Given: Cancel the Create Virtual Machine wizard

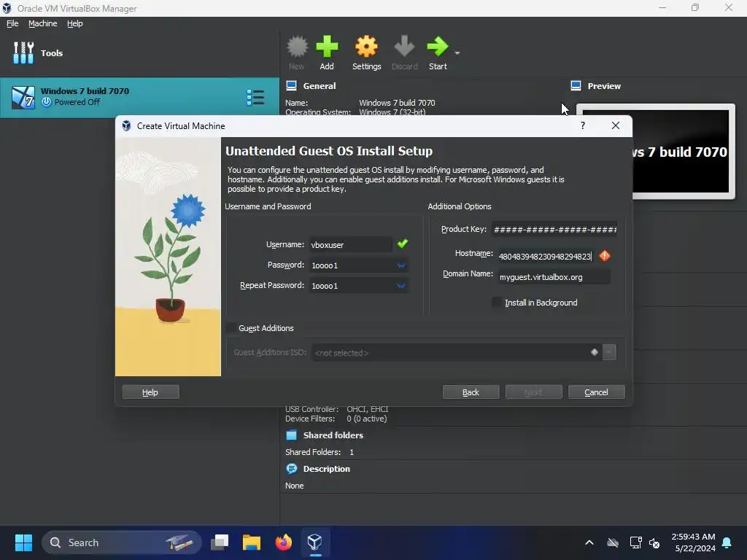Looking at the screenshot, I should (x=597, y=392).
